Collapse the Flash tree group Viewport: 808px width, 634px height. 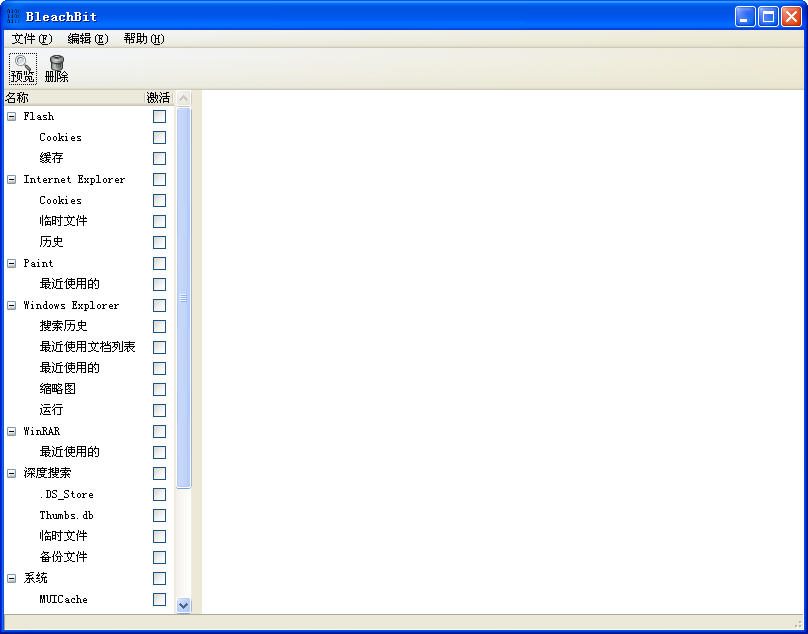tap(11, 116)
